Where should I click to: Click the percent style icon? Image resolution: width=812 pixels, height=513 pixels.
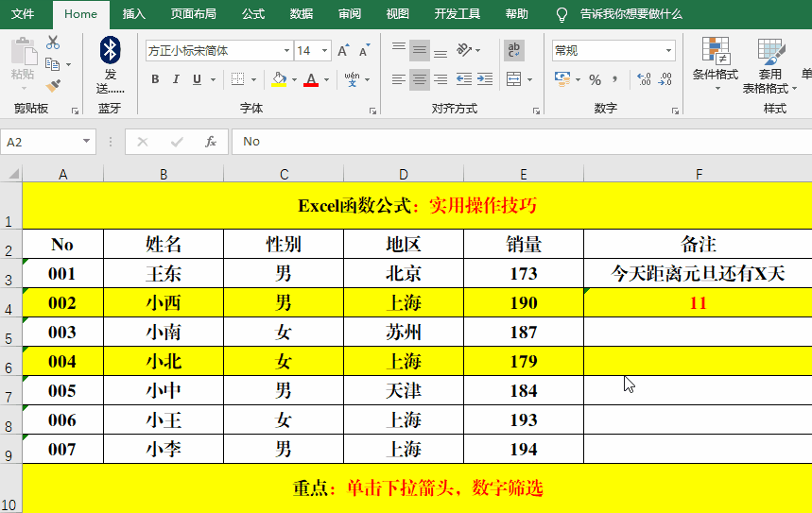pyautogui.click(x=595, y=79)
